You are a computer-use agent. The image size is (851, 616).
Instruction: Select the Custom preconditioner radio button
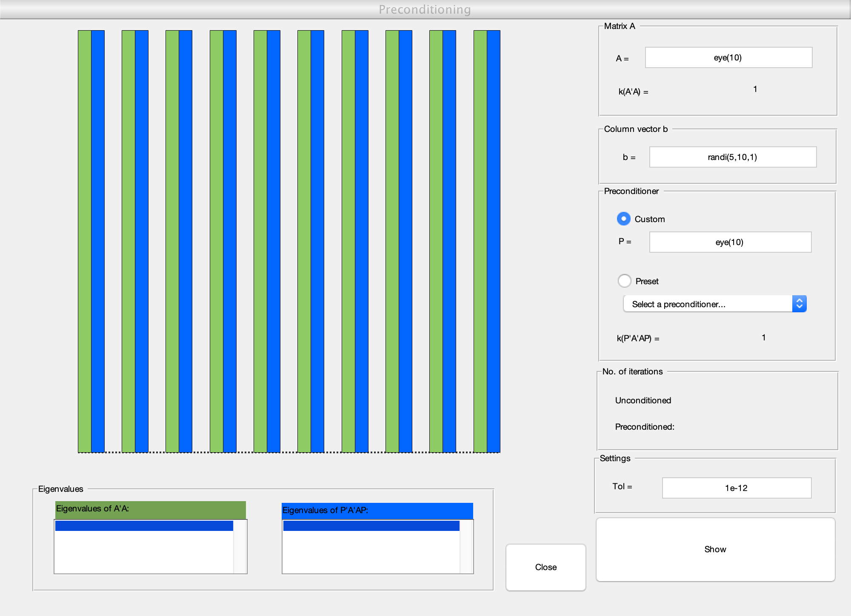pos(623,219)
